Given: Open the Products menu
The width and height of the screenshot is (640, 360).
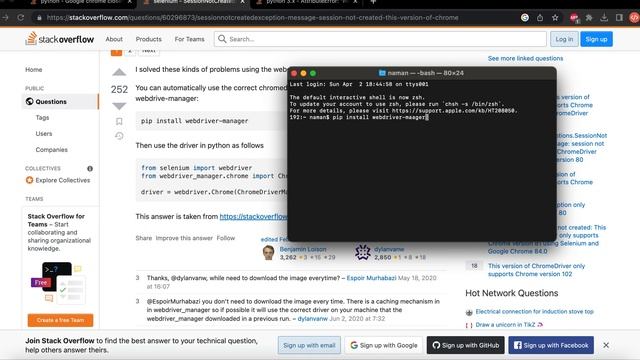Looking at the screenshot, I should pyautogui.click(x=149, y=39).
